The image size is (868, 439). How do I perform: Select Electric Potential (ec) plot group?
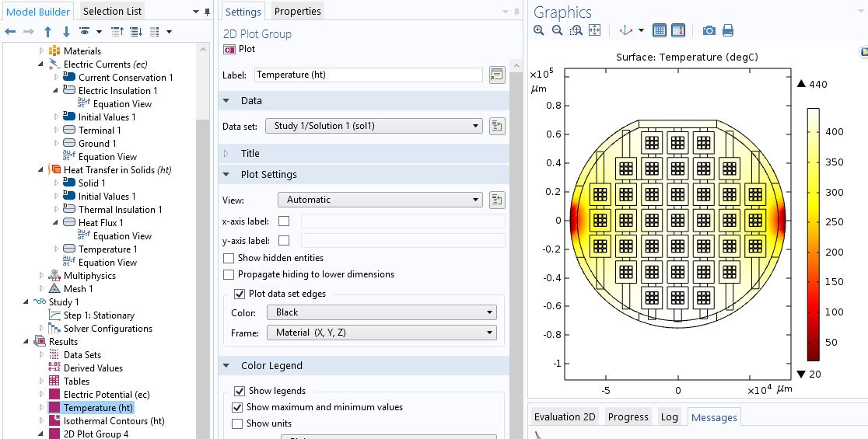[106, 395]
